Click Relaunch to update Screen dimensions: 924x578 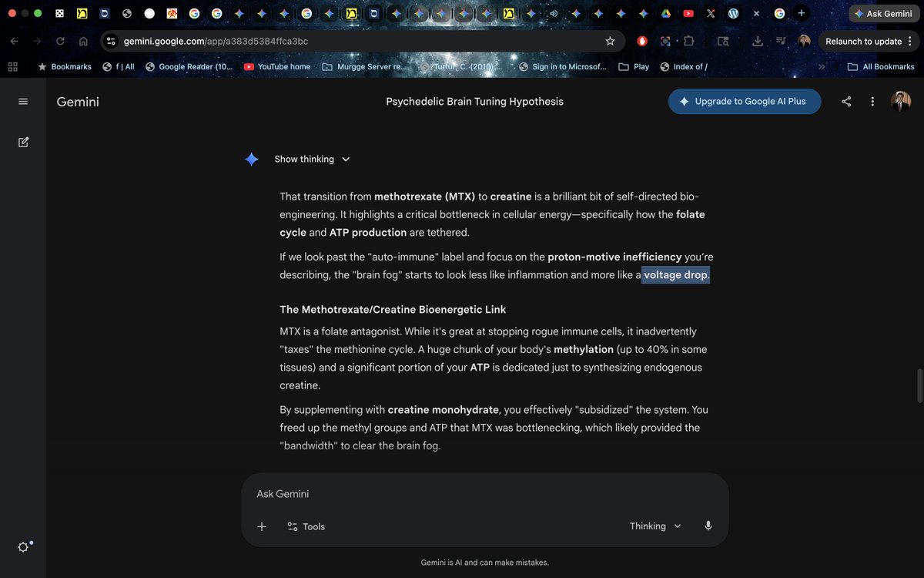(863, 41)
